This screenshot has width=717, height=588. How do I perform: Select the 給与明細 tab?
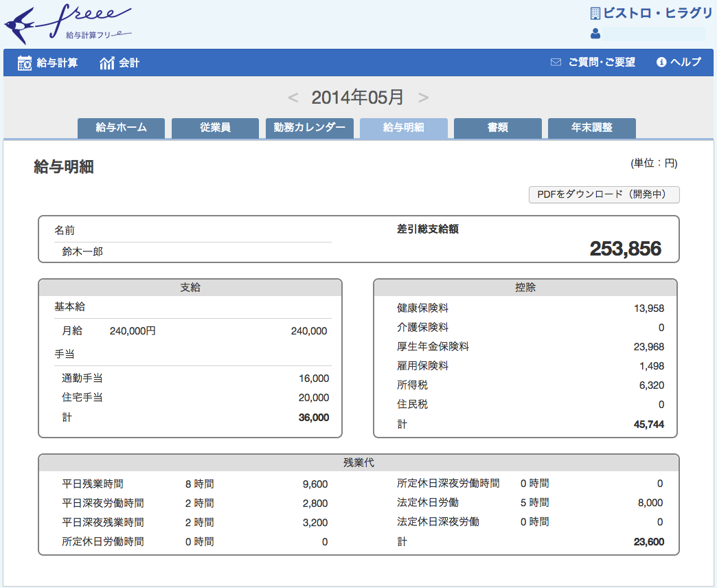pyautogui.click(x=403, y=128)
